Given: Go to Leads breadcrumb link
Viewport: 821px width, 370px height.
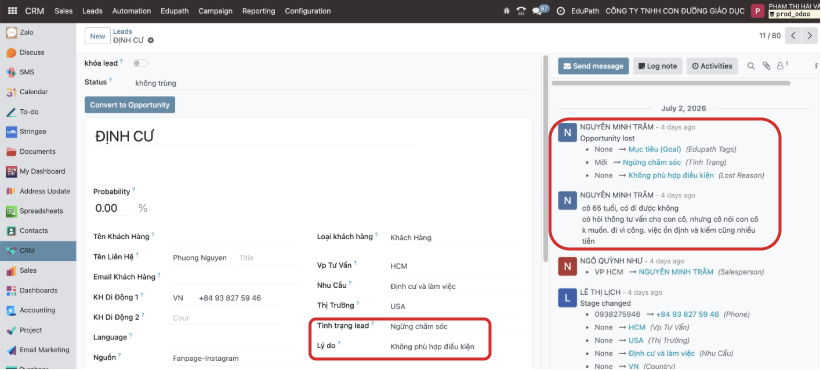Looking at the screenshot, I should 123,31.
